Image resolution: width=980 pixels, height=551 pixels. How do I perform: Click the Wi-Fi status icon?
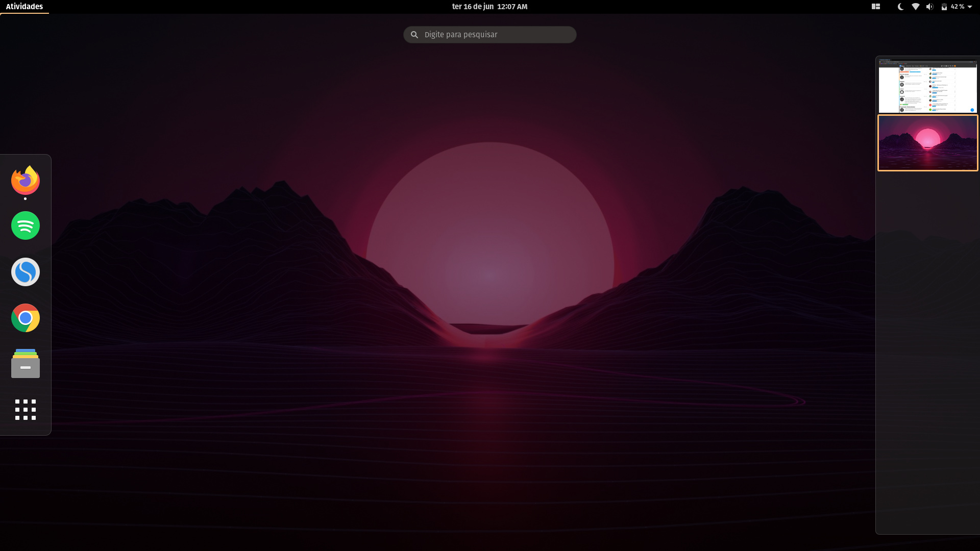pos(916,7)
